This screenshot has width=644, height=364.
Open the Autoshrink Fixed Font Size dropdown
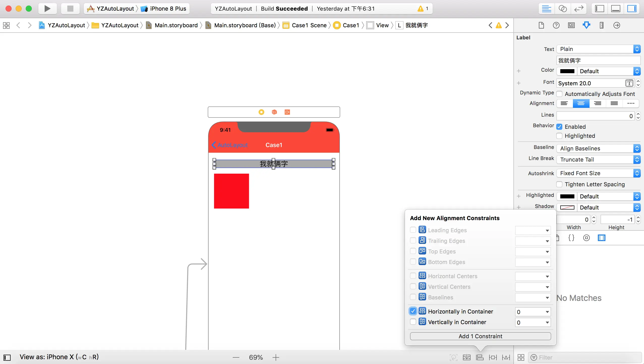pos(598,173)
